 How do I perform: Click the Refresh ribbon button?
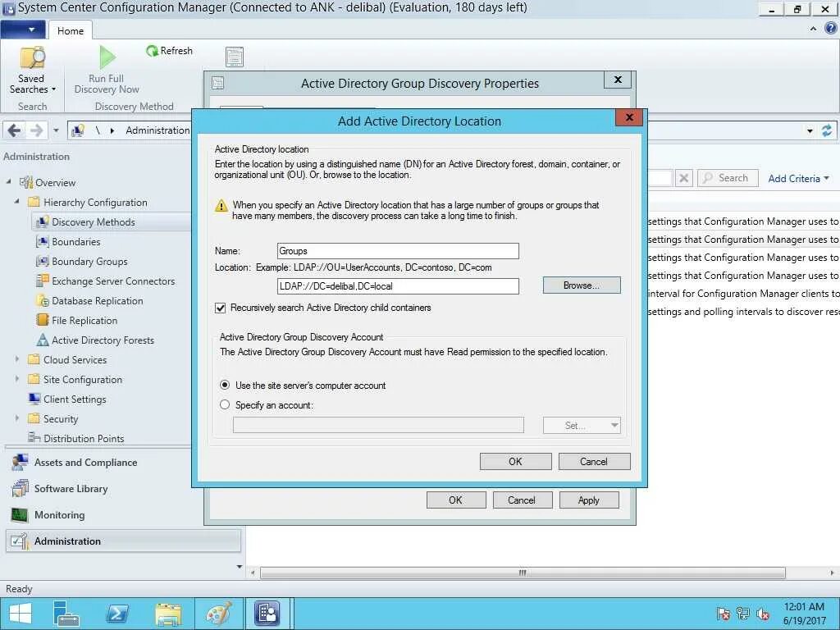point(169,51)
